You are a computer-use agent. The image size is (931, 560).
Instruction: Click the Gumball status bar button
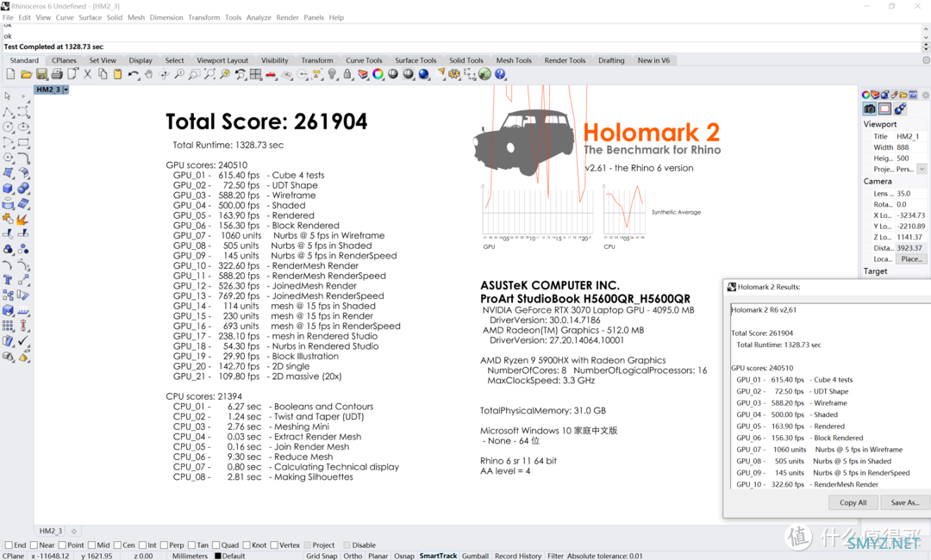point(476,556)
